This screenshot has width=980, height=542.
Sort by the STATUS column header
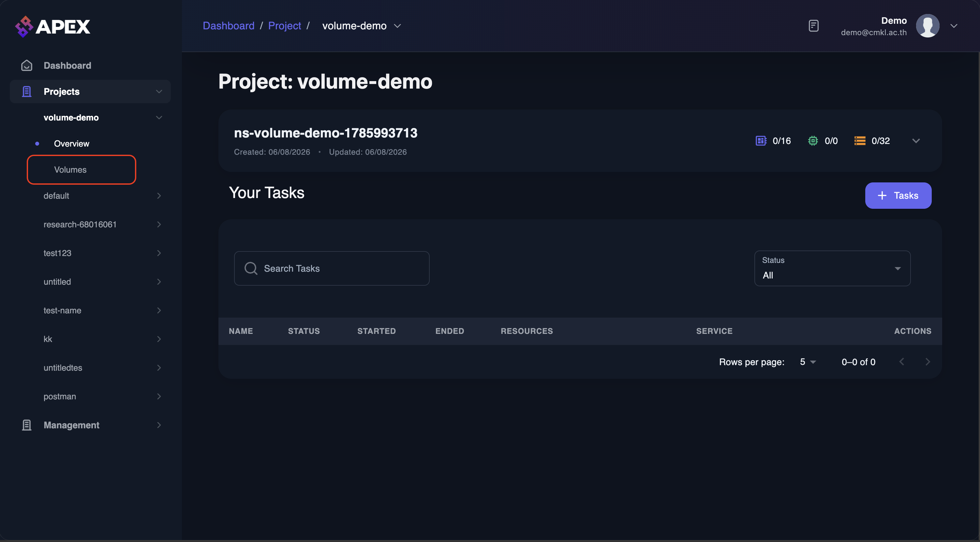(304, 331)
